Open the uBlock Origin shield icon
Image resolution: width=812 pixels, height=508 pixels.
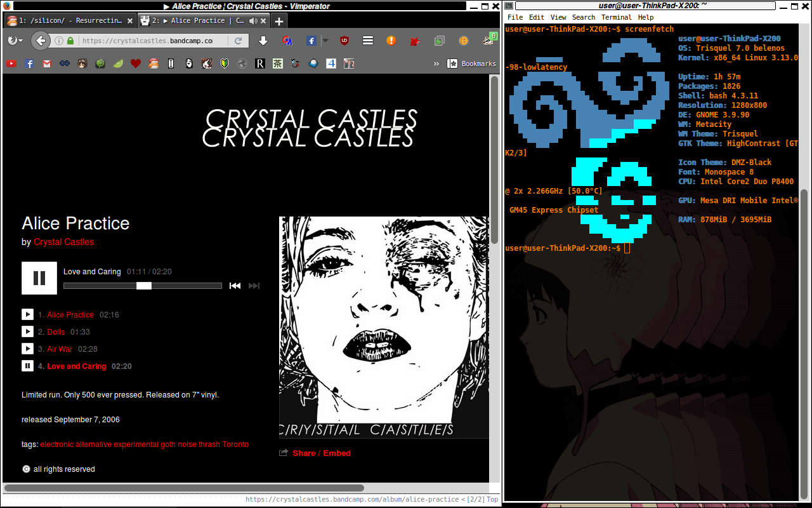pos(344,41)
